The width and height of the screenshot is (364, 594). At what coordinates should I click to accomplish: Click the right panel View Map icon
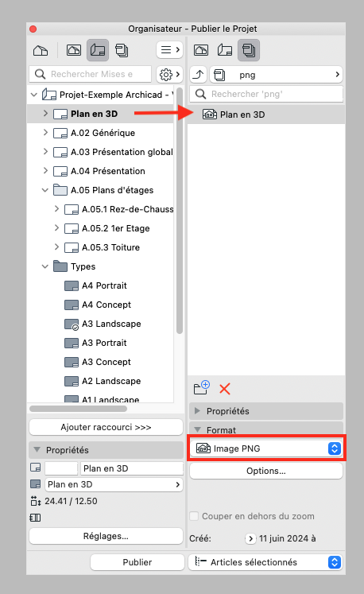(x=201, y=50)
